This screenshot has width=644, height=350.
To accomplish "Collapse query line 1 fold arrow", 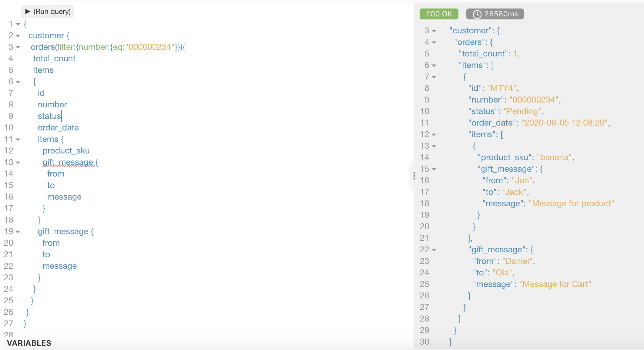I will [x=18, y=24].
